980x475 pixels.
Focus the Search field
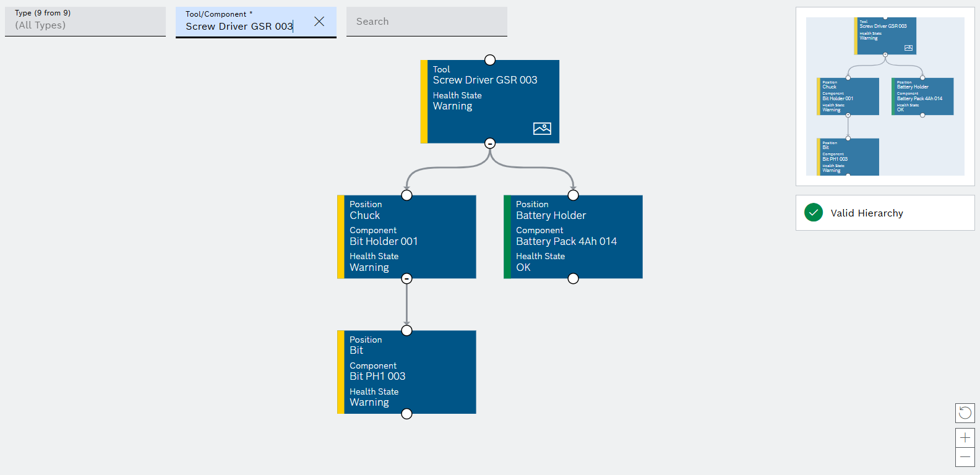pyautogui.click(x=427, y=22)
